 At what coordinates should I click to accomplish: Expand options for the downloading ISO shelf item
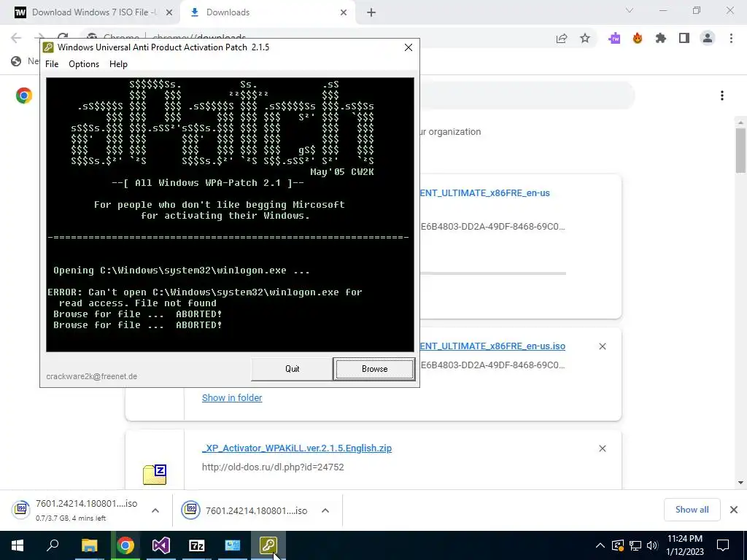tap(155, 510)
